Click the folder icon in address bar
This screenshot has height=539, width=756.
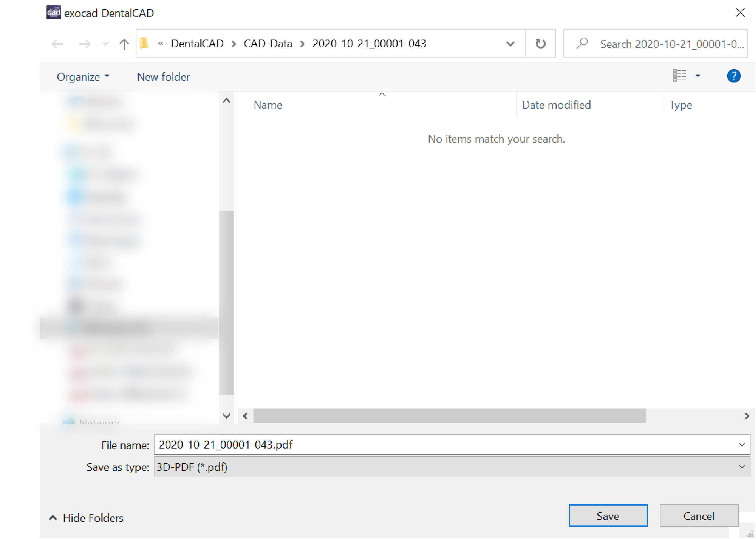click(144, 44)
